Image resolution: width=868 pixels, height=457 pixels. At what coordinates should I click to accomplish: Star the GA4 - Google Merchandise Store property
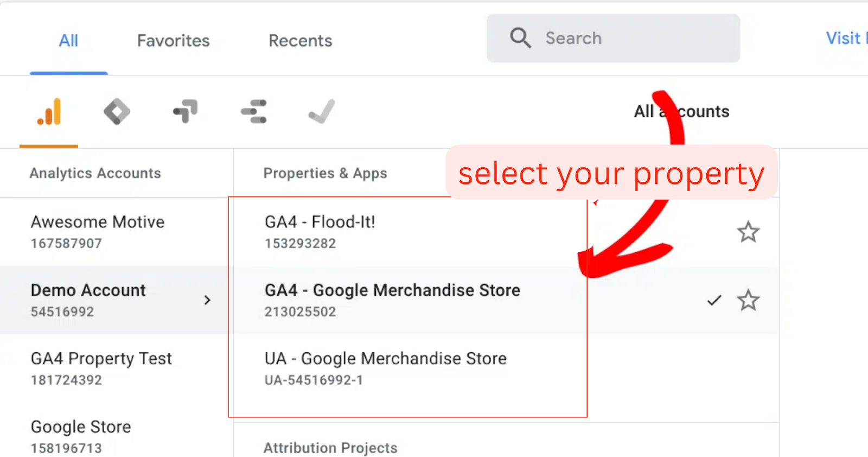click(748, 300)
